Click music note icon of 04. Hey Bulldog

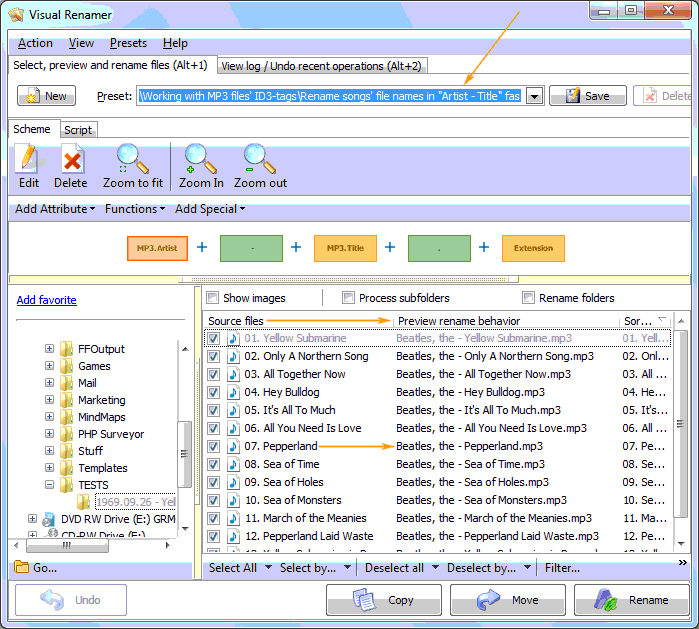pyautogui.click(x=233, y=392)
